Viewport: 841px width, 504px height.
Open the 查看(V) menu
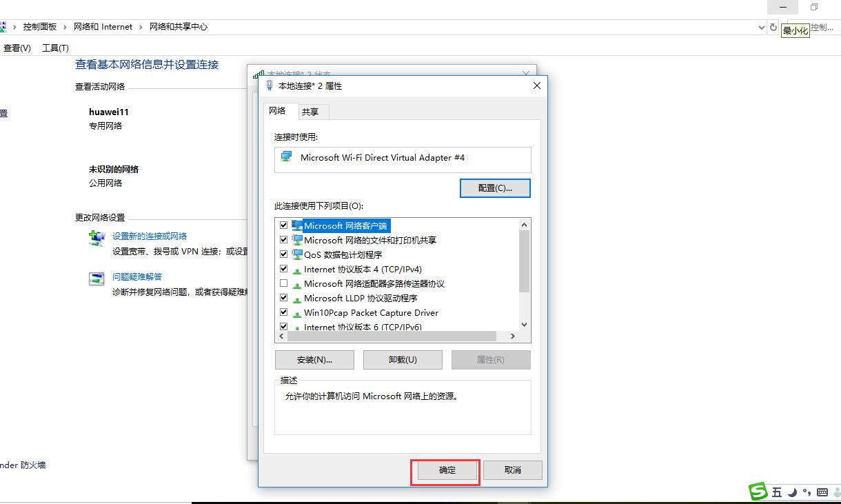tap(17, 48)
